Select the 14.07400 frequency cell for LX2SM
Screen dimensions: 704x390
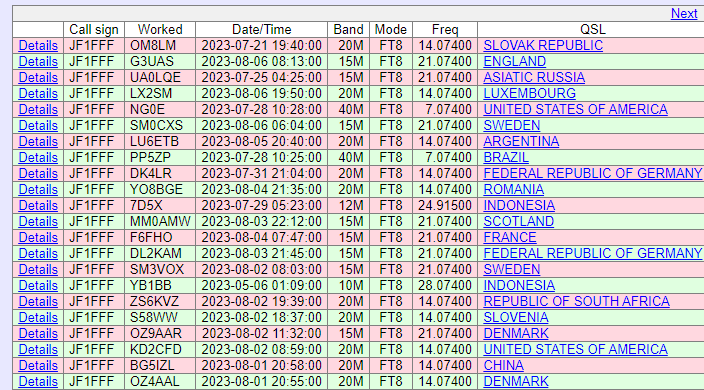(x=445, y=93)
